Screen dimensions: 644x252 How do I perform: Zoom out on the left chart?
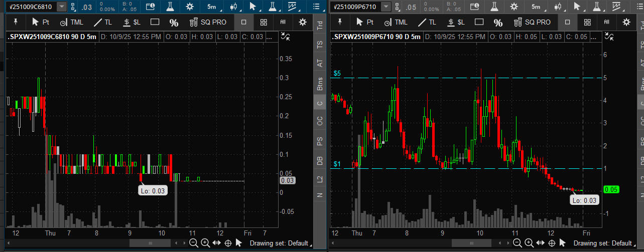click(194, 243)
